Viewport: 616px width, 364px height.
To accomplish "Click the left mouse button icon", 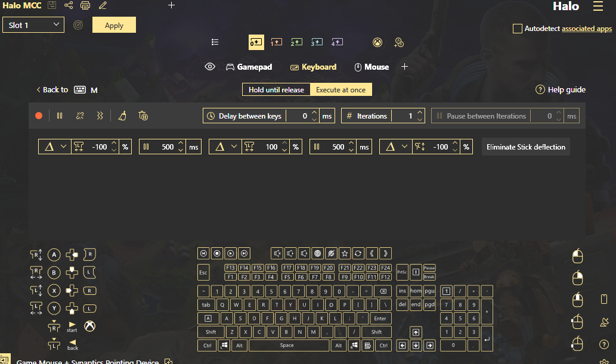I will 577,256.
